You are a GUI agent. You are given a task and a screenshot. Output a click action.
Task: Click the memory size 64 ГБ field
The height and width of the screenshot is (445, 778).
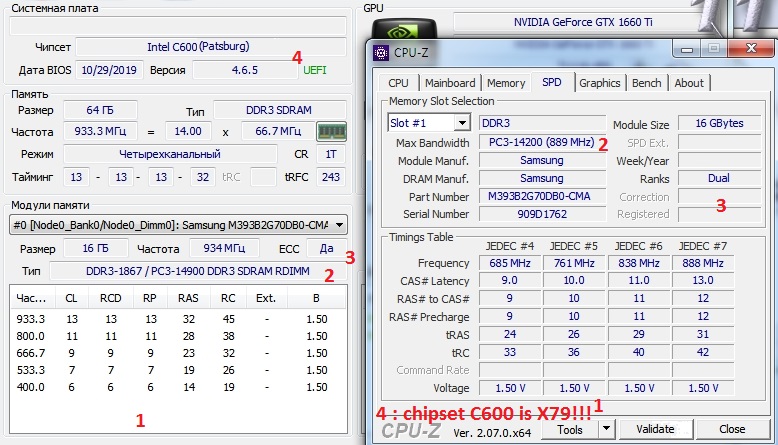100,110
